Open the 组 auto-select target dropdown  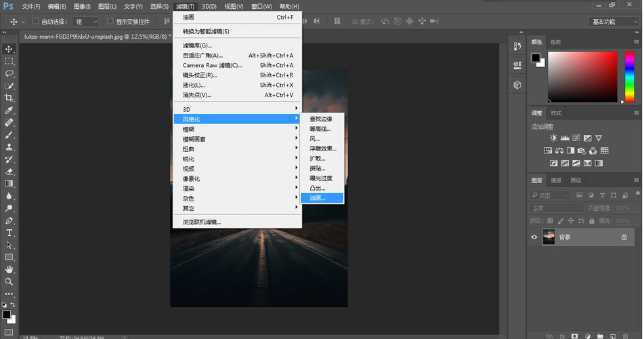[86, 22]
